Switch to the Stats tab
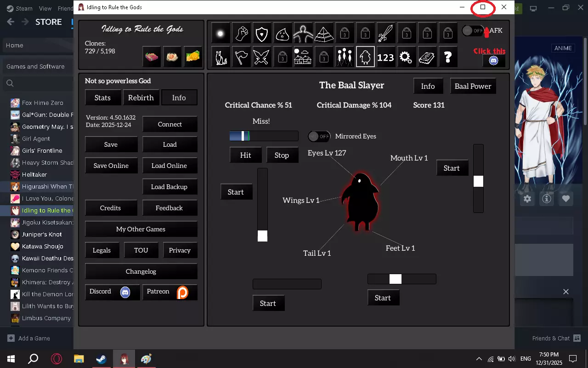Screen dimensions: 588x368 tap(102, 98)
